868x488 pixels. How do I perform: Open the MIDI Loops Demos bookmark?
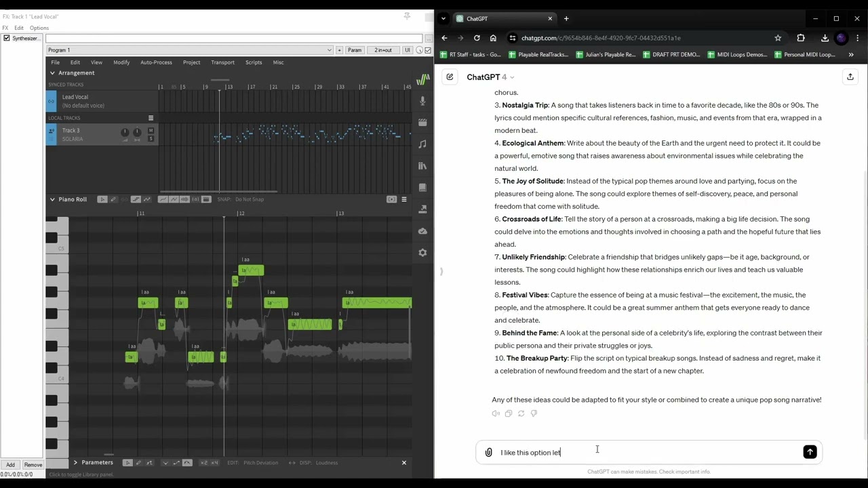[x=736, y=55]
